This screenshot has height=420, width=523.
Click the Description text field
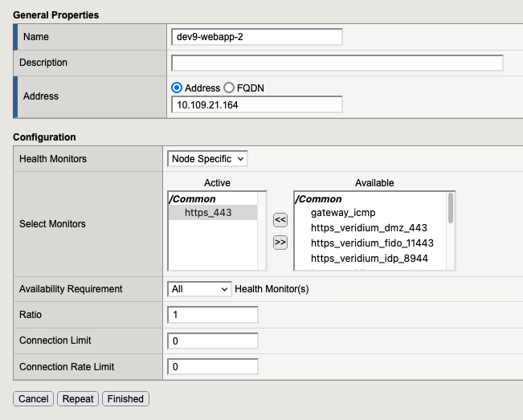click(337, 63)
